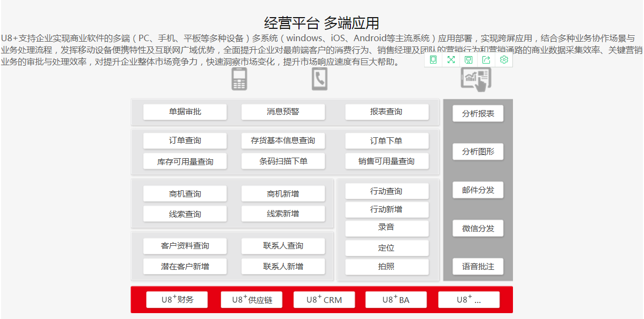Click the 行动新增 box
Screen dimensions: 644x319
(386, 209)
